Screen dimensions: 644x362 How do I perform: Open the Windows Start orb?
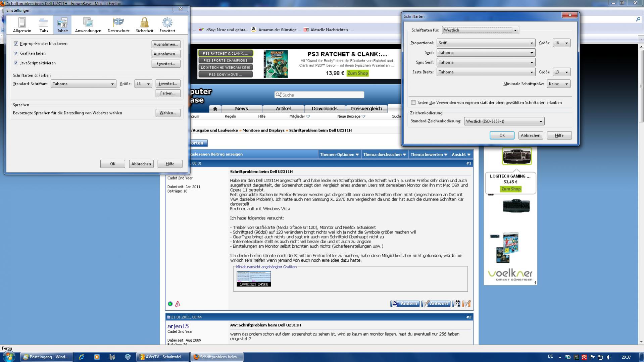pos(8,357)
